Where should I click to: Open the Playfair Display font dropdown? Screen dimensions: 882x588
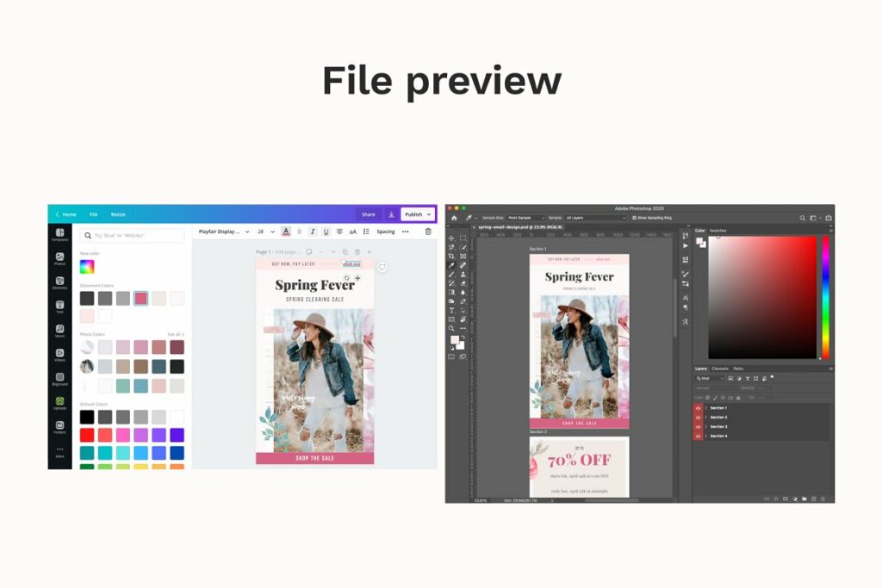pos(223,232)
